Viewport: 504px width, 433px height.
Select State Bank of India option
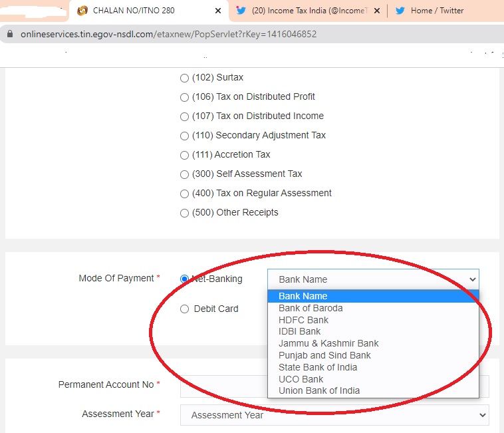(x=373, y=367)
